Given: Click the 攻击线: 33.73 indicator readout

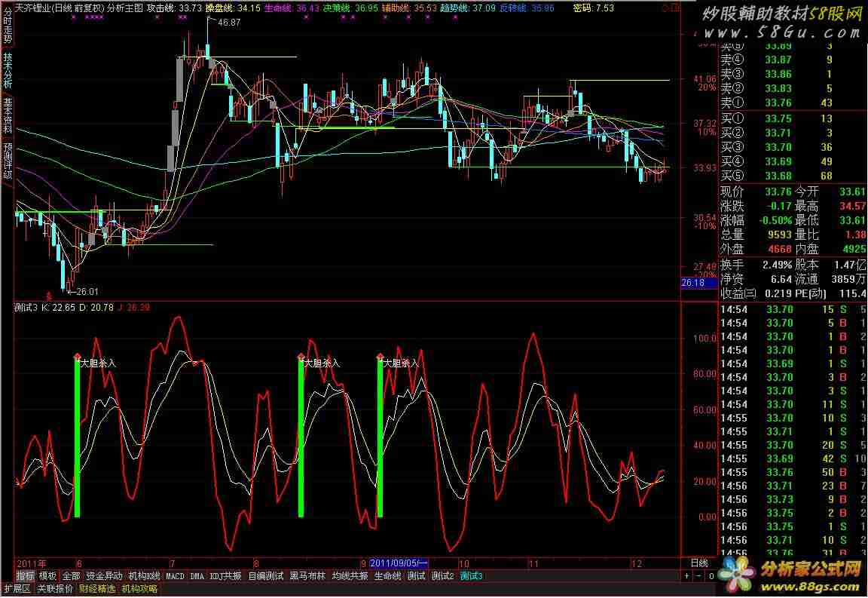Looking at the screenshot, I should [174, 8].
